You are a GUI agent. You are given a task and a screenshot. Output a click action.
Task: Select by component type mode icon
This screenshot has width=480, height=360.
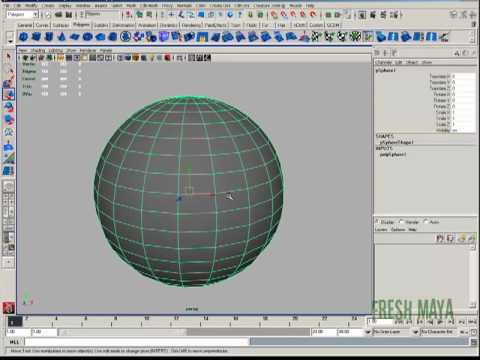(x=149, y=15)
